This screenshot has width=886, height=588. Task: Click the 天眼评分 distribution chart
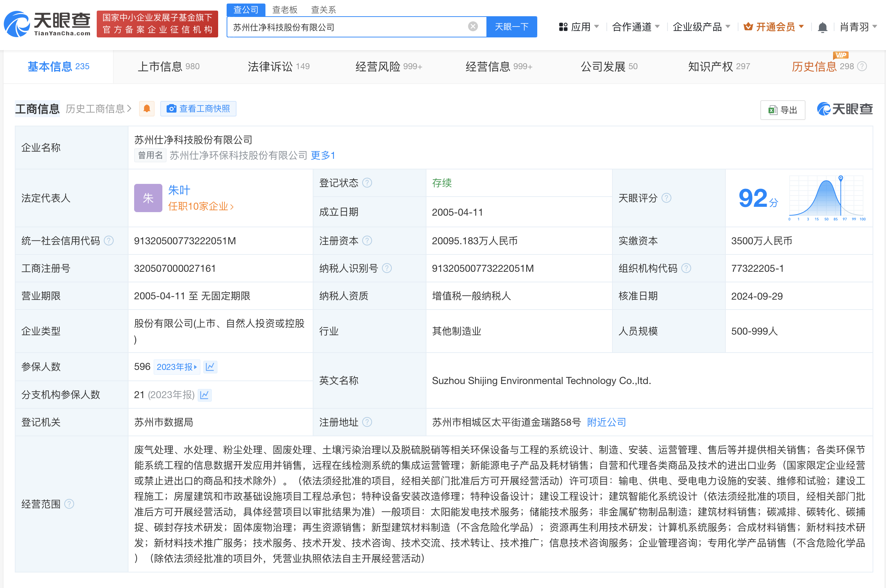(826, 198)
